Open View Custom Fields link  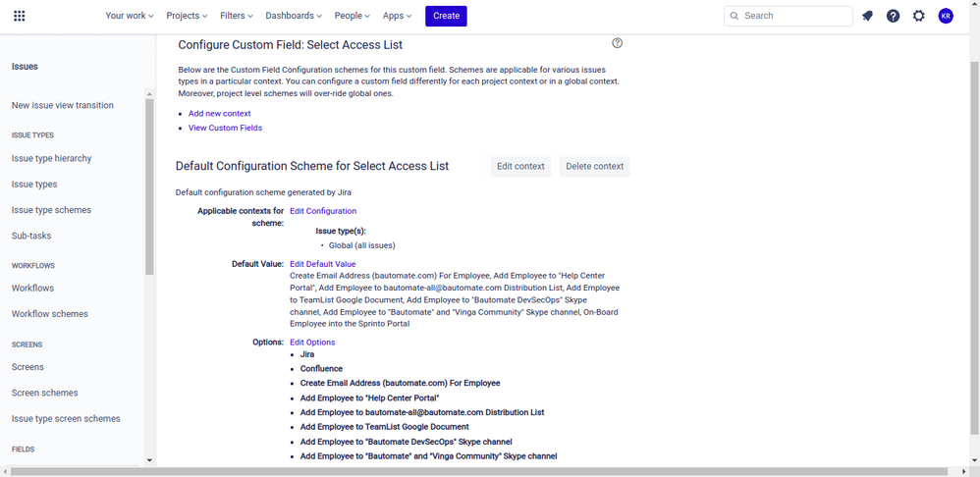pos(225,128)
